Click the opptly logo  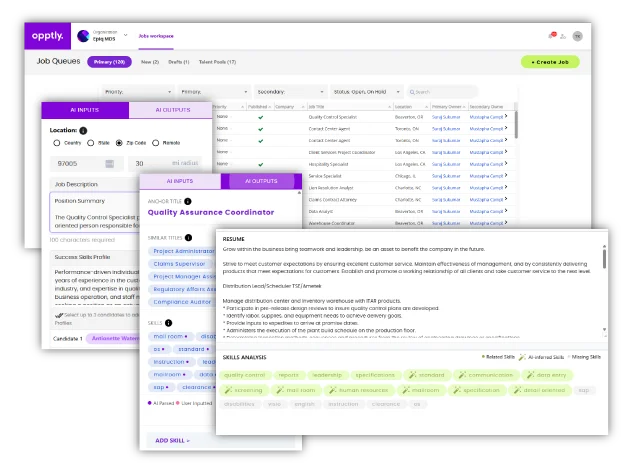coord(48,36)
